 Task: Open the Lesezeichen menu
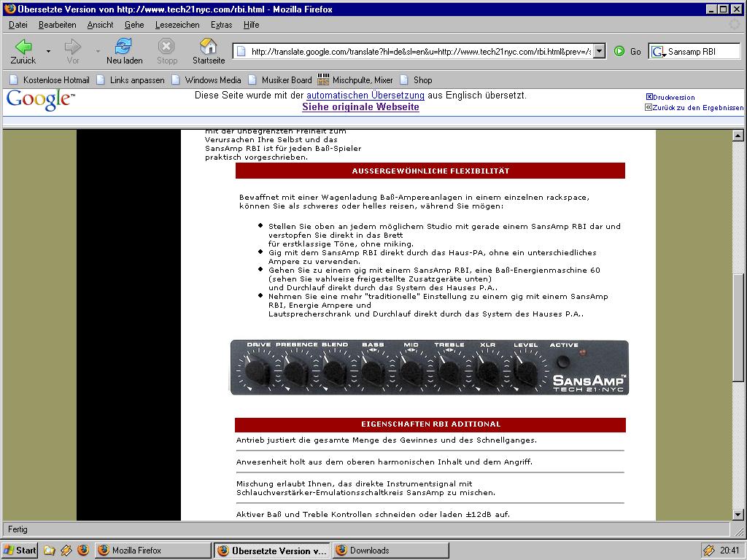click(177, 25)
